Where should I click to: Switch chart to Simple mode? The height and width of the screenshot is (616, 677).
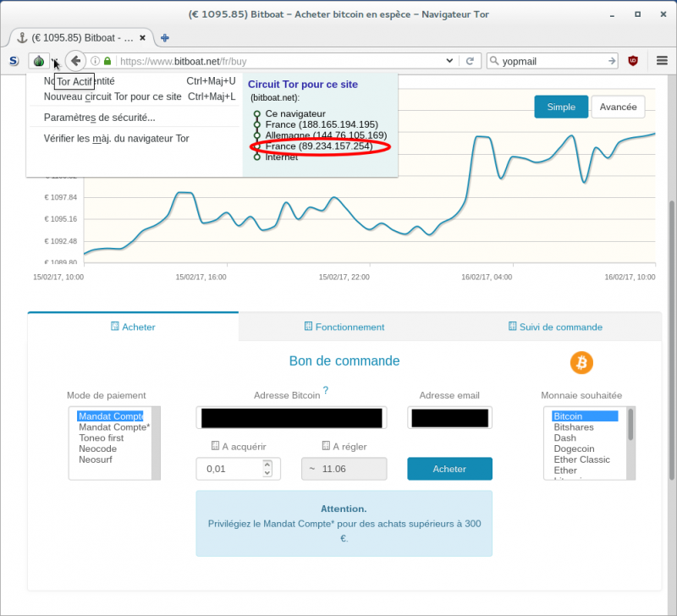click(x=561, y=107)
